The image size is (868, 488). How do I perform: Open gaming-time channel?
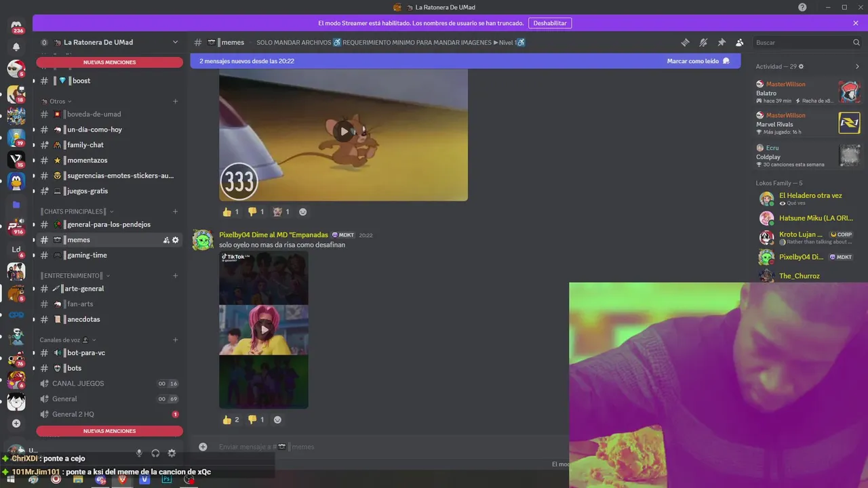109,256
